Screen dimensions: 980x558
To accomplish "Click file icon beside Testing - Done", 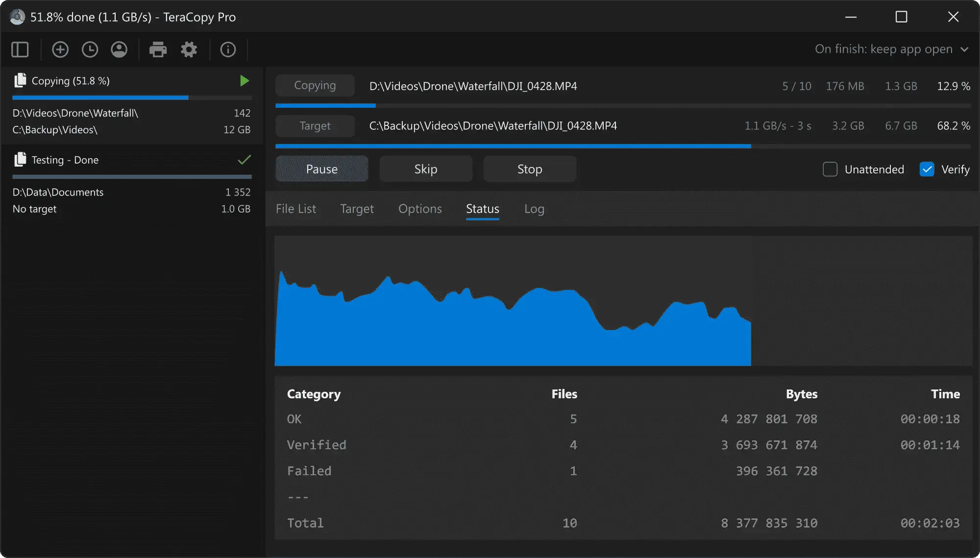I will (x=20, y=159).
